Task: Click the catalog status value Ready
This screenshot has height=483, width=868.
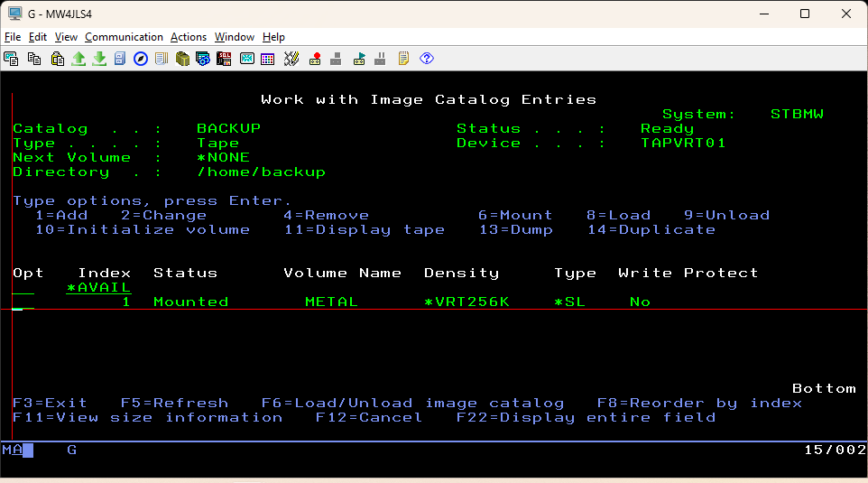Action: coord(667,128)
